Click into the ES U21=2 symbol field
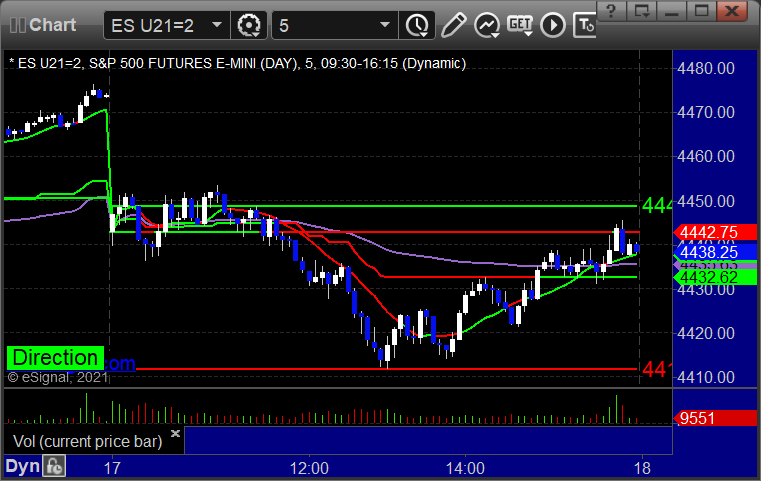The height and width of the screenshot is (481, 761). click(x=166, y=25)
